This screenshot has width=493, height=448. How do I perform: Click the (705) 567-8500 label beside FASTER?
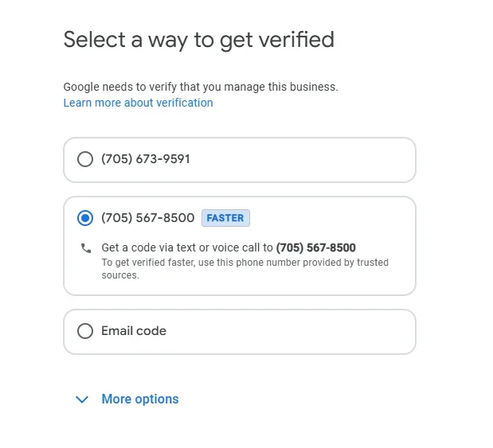click(148, 218)
